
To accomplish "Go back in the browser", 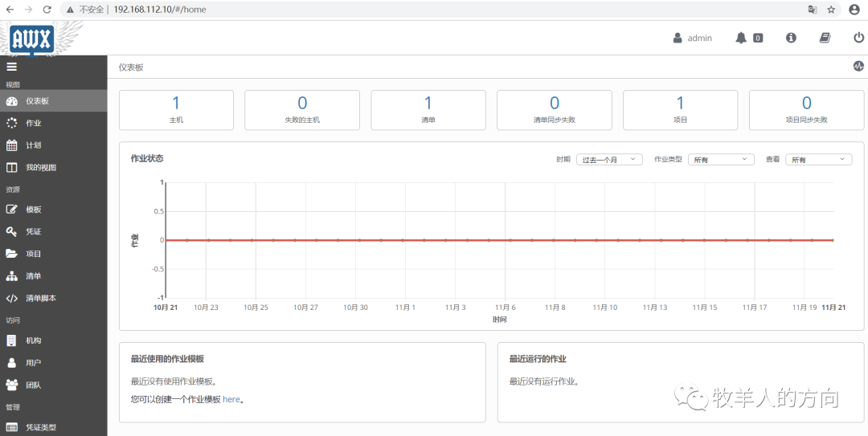I will [x=10, y=10].
